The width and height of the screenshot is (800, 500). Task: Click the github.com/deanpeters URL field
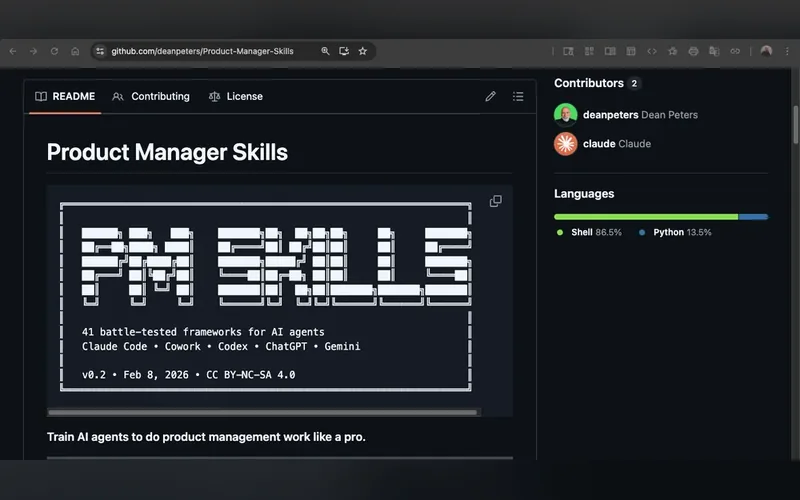(202, 51)
